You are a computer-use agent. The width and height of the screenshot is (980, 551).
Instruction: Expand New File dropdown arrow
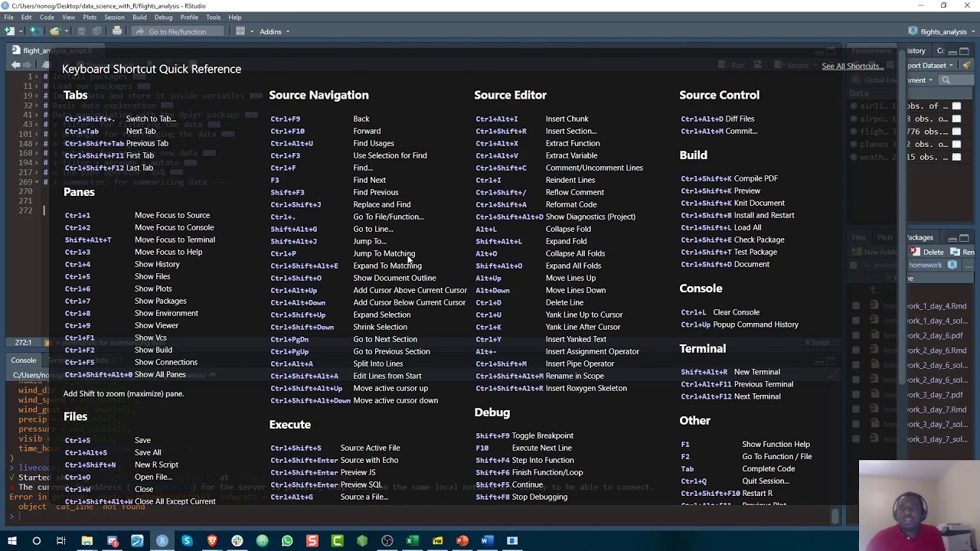[x=19, y=31]
